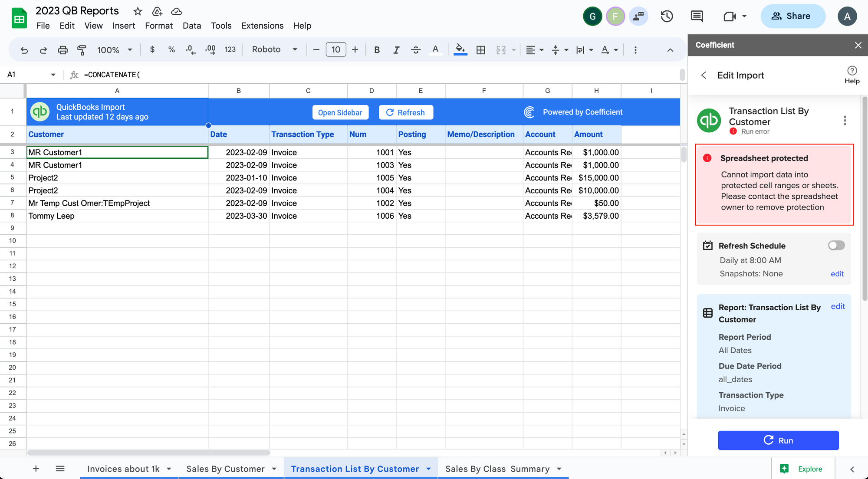Image resolution: width=868 pixels, height=479 pixels.
Task: Click the merge cells icon
Action: 501,50
